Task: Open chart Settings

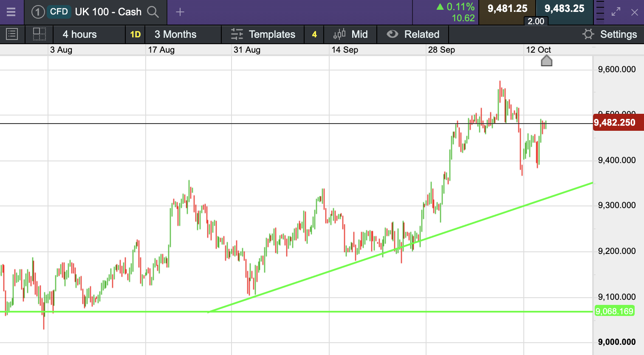Action: [x=610, y=34]
